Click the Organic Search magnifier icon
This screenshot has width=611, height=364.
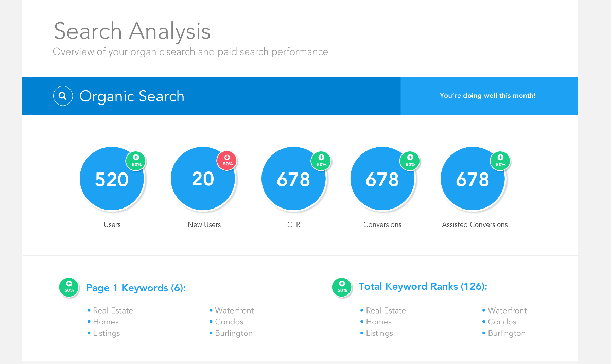[x=62, y=96]
